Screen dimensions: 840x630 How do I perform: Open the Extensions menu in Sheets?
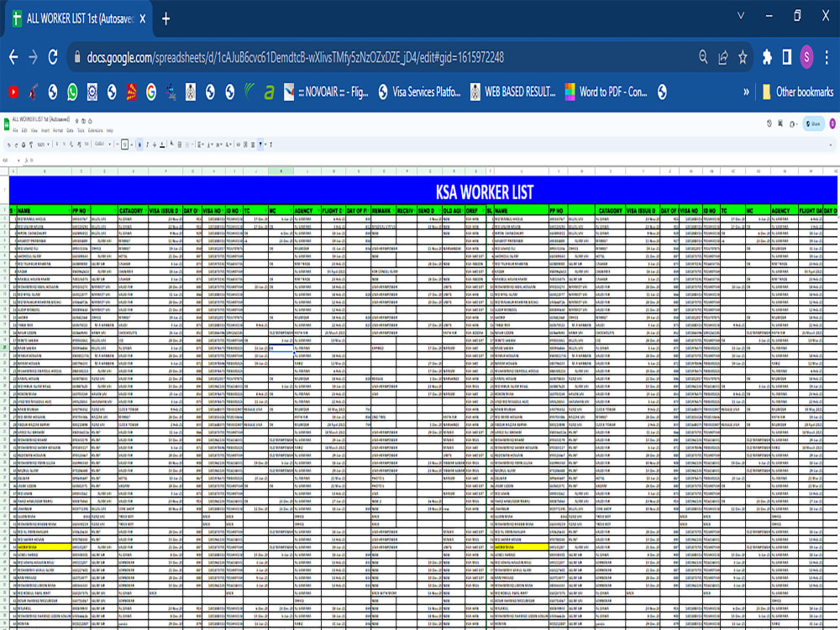[x=96, y=131]
